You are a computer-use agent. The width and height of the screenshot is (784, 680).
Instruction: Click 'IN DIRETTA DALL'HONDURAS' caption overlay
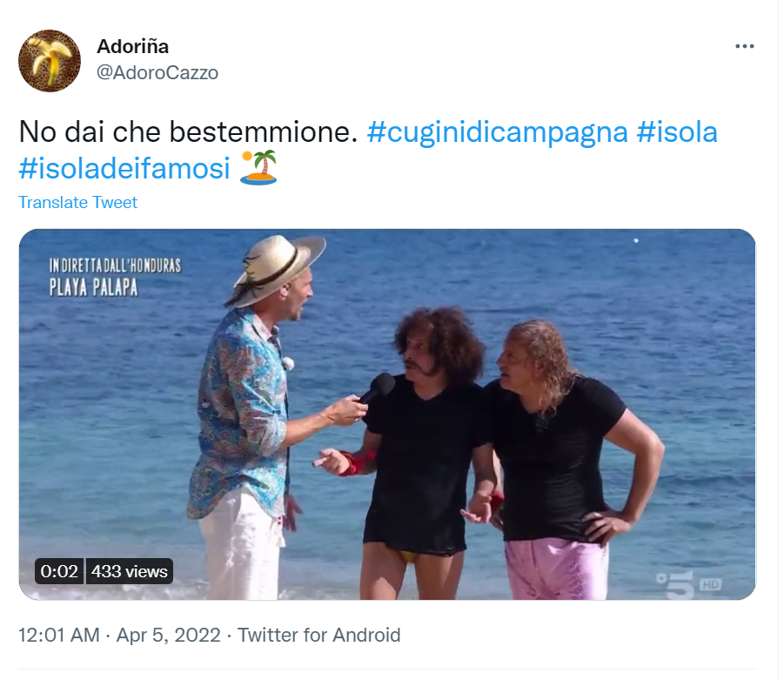118,263
